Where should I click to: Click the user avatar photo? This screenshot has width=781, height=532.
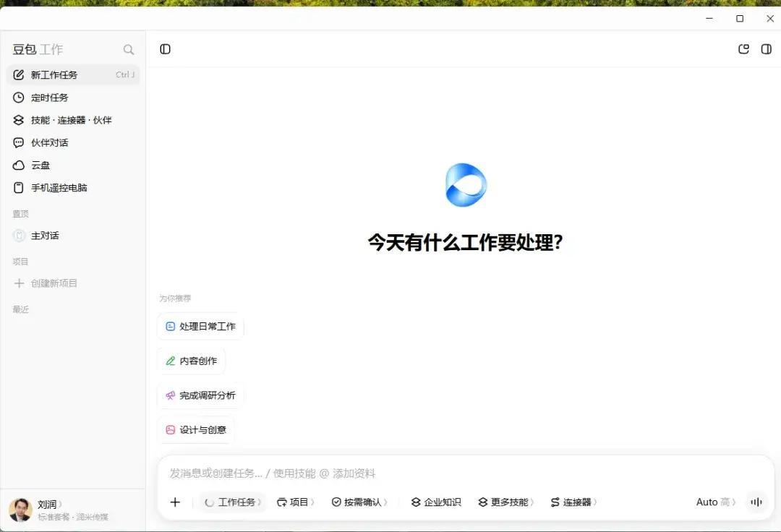click(20, 510)
